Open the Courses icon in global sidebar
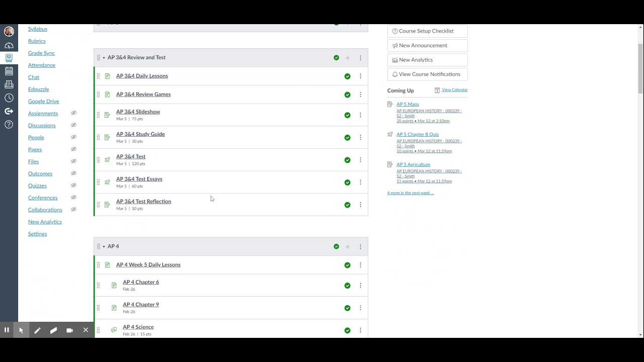 [x=9, y=58]
